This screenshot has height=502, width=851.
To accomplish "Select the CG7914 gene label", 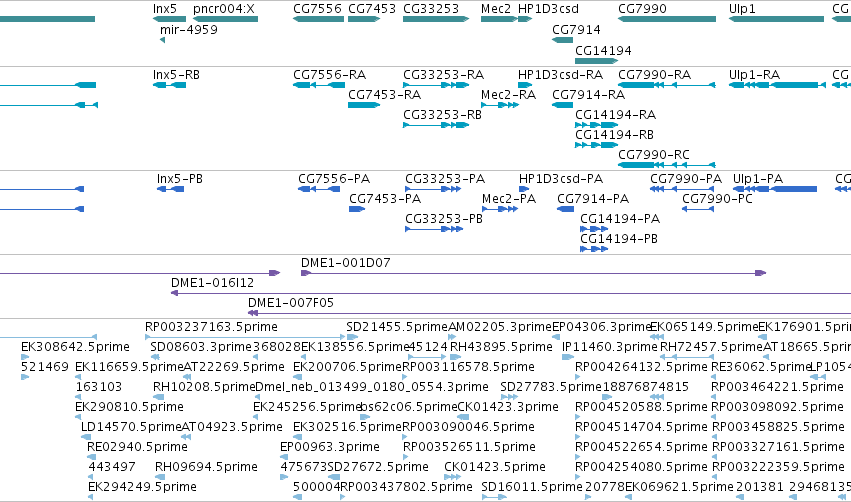I will (x=576, y=30).
